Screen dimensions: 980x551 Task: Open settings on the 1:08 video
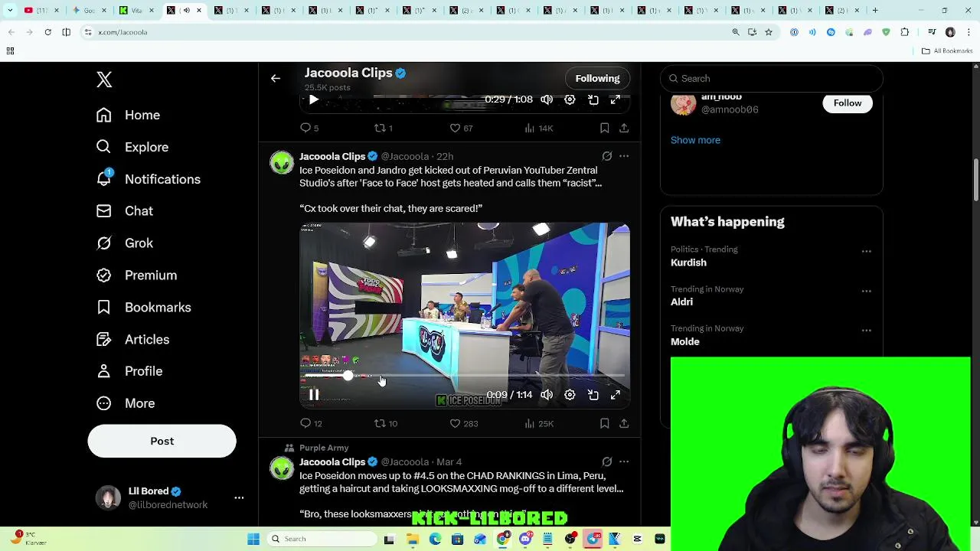point(570,99)
